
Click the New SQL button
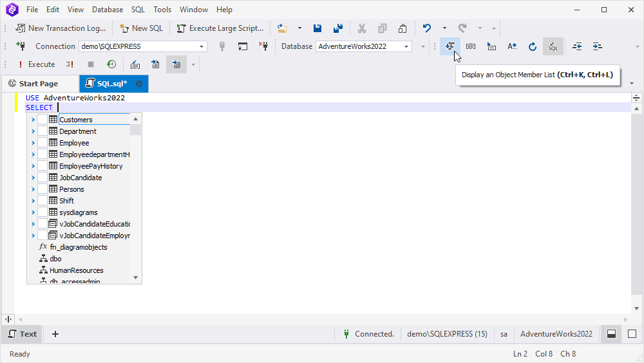coord(141,28)
